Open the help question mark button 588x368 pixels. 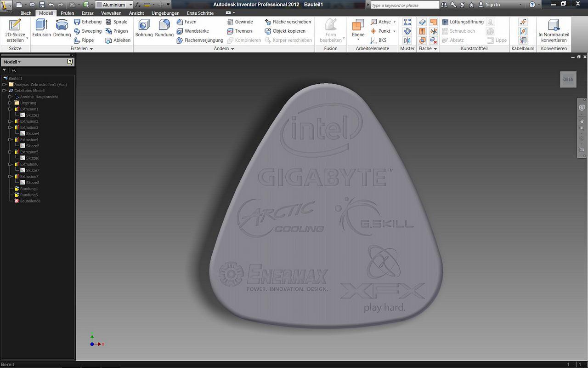[x=532, y=5]
